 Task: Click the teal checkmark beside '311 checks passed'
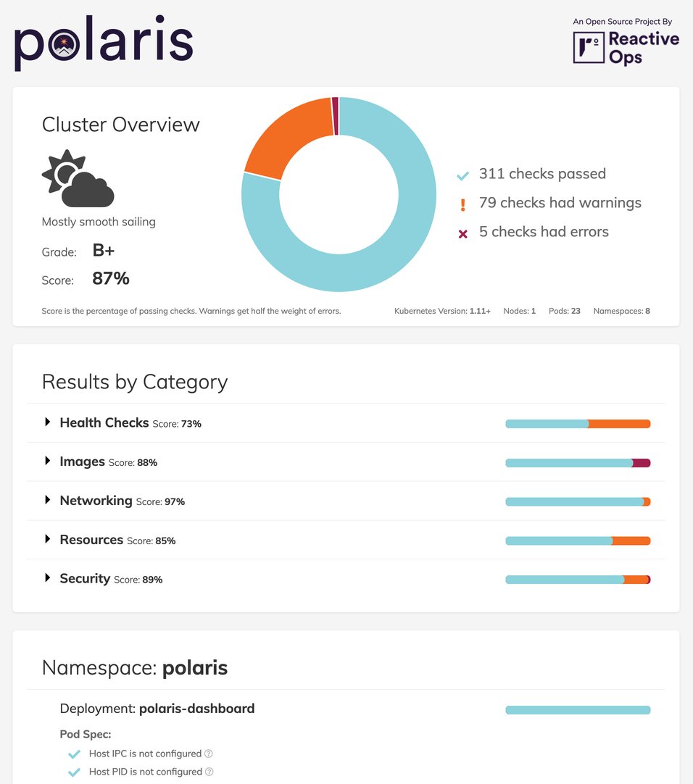tap(462, 175)
